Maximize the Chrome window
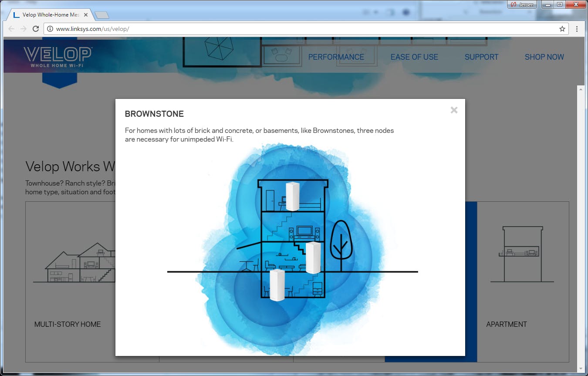This screenshot has width=588, height=376. 559,5
